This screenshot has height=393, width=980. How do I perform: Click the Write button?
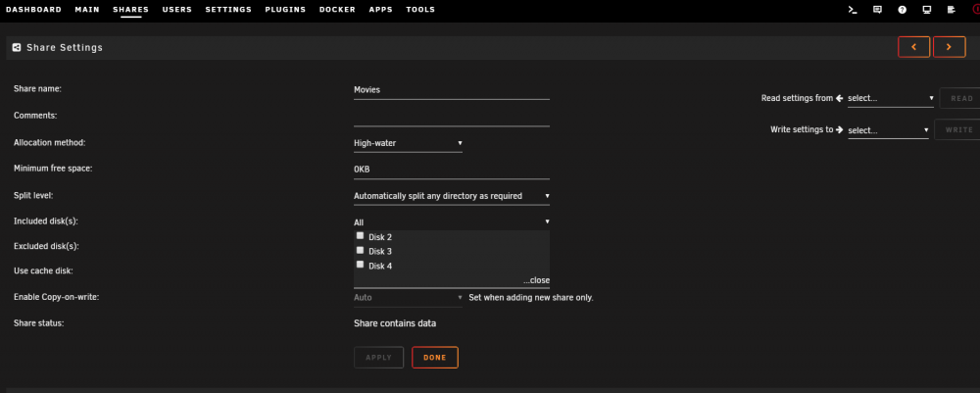[x=958, y=130]
